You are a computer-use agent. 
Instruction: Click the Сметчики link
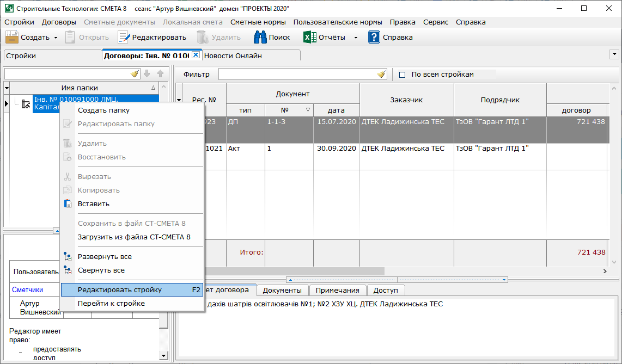coord(28,290)
